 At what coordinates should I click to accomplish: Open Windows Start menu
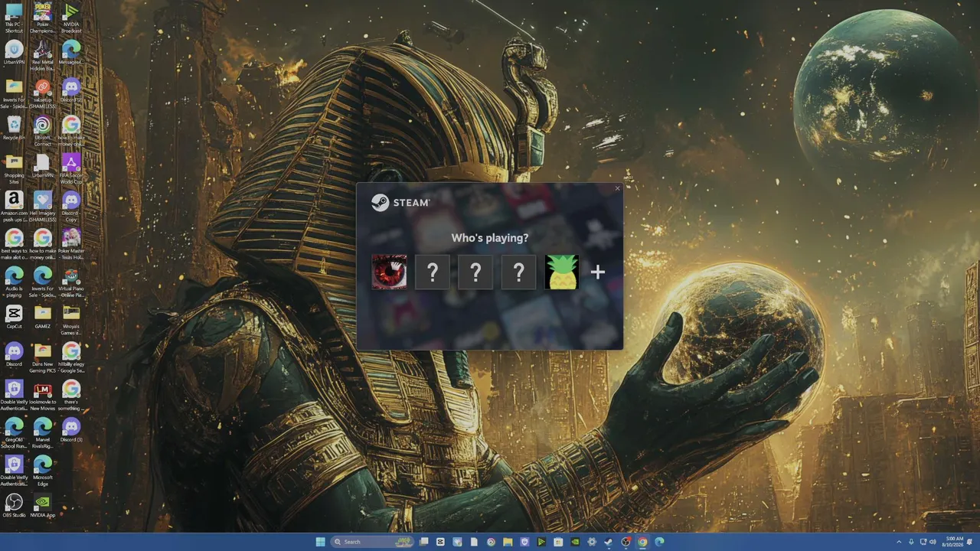point(320,542)
